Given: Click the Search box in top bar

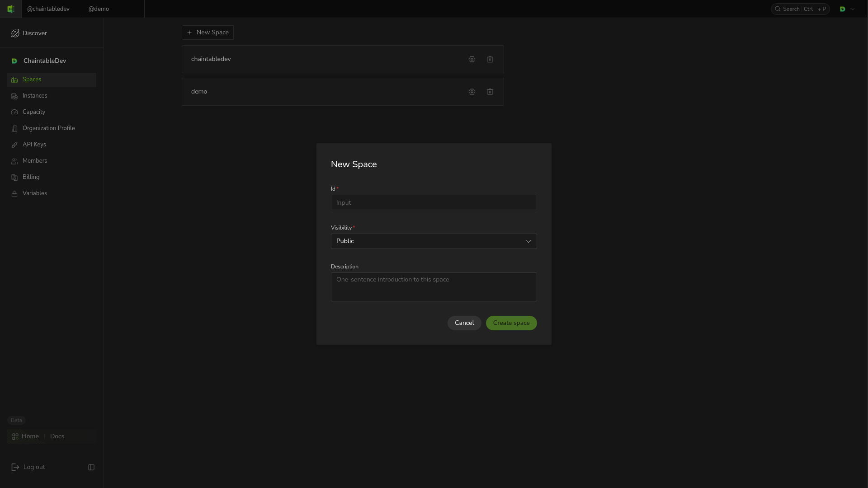Looking at the screenshot, I should [x=800, y=9].
